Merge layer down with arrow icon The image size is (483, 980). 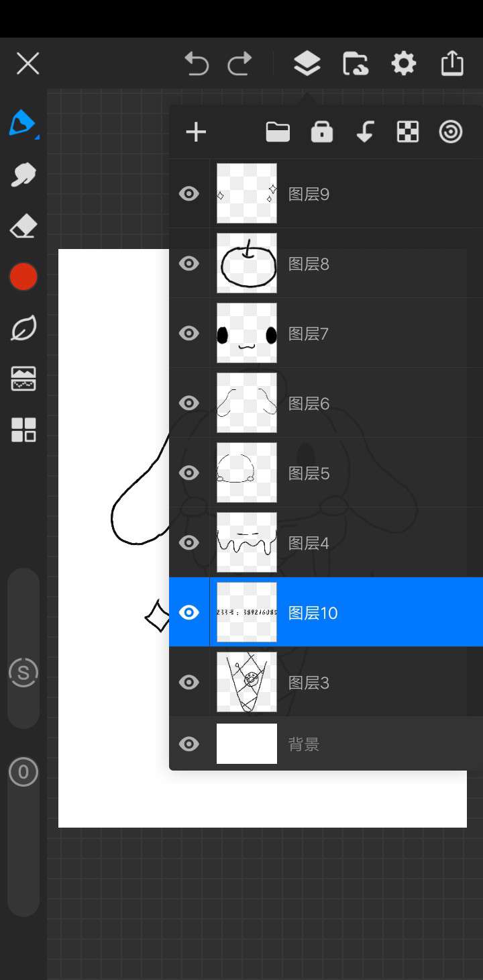point(365,132)
